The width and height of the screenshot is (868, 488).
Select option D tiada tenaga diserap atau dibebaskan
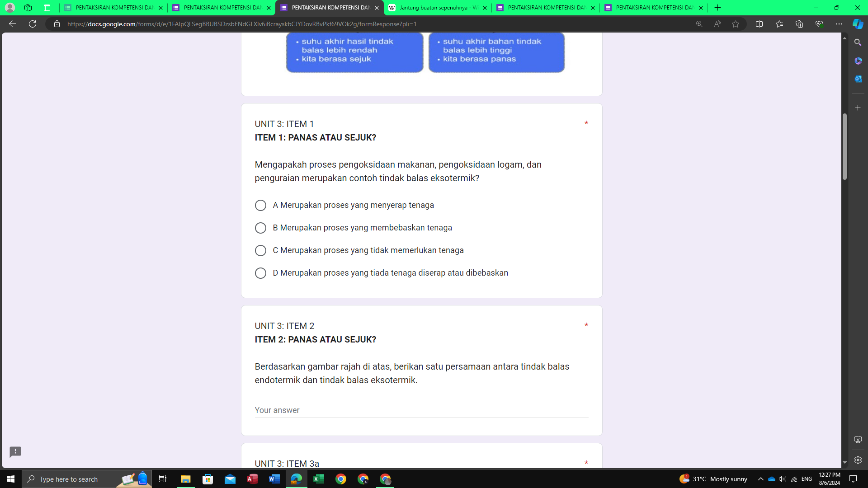[260, 273]
